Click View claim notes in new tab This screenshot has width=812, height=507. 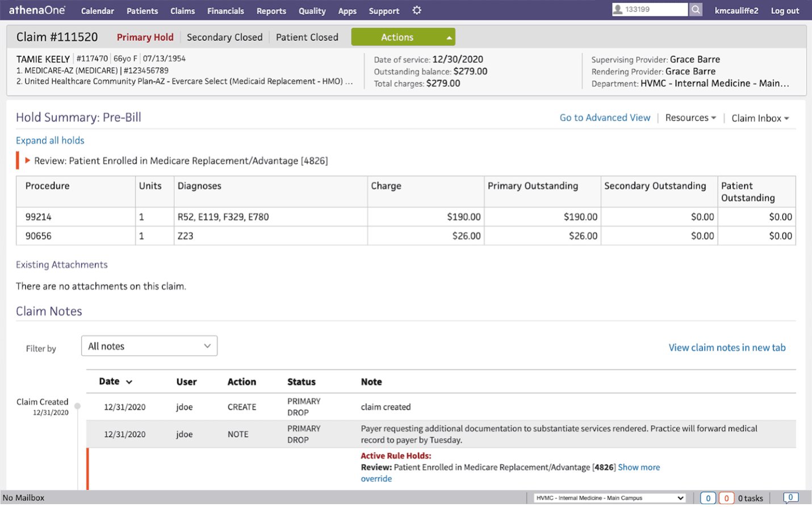(727, 347)
